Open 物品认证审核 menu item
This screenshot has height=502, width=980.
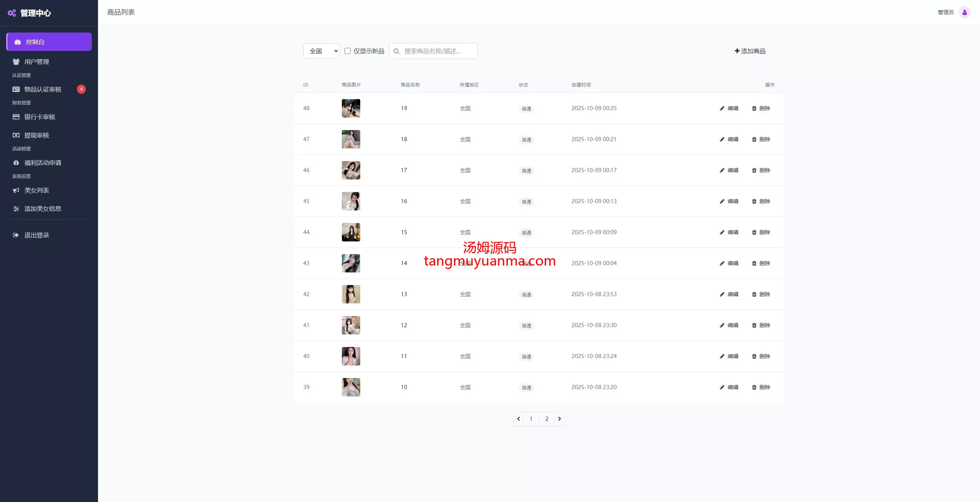point(43,89)
